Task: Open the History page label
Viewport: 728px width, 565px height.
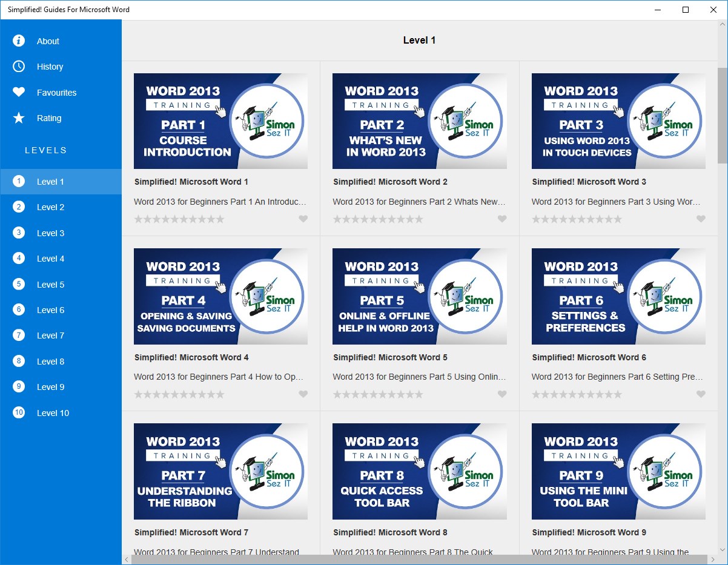Action: click(50, 67)
